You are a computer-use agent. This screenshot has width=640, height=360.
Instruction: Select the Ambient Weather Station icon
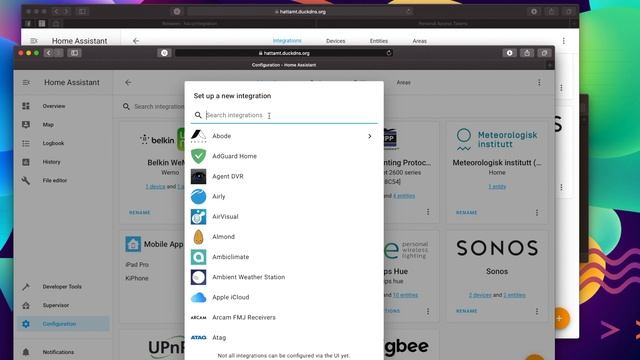click(198, 277)
